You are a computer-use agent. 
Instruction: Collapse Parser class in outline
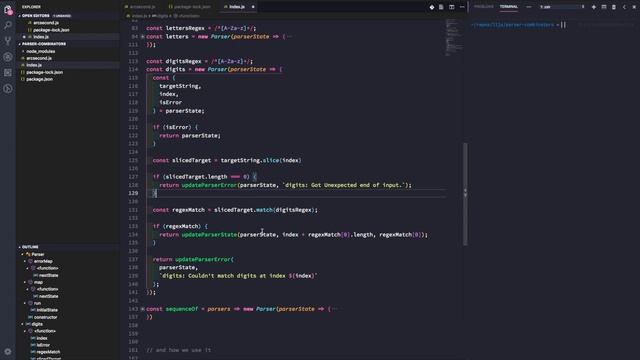point(23,254)
